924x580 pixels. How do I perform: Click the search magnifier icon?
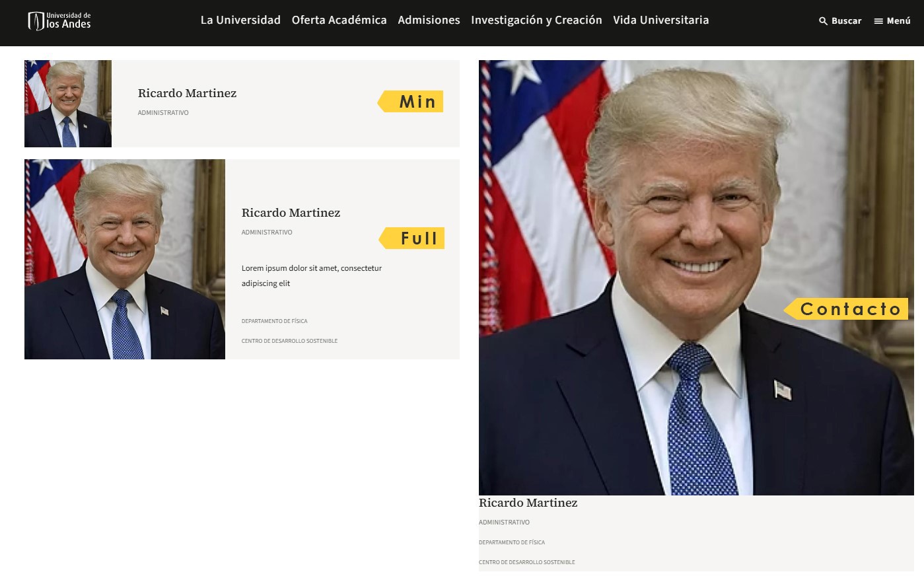coord(823,21)
